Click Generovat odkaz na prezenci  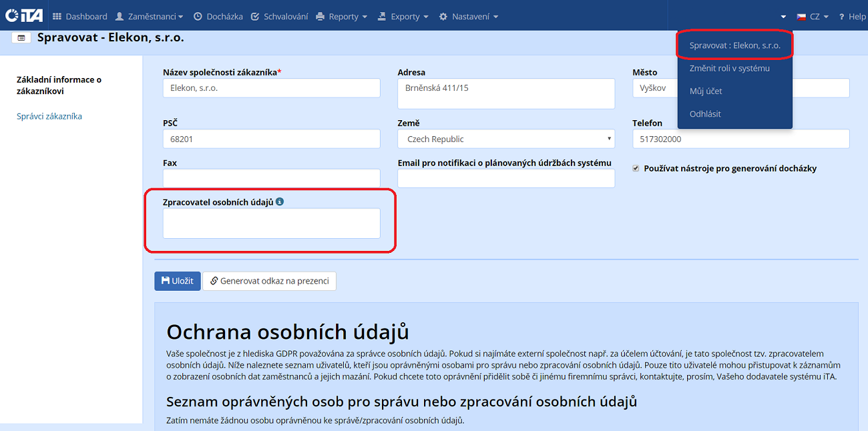[271, 281]
